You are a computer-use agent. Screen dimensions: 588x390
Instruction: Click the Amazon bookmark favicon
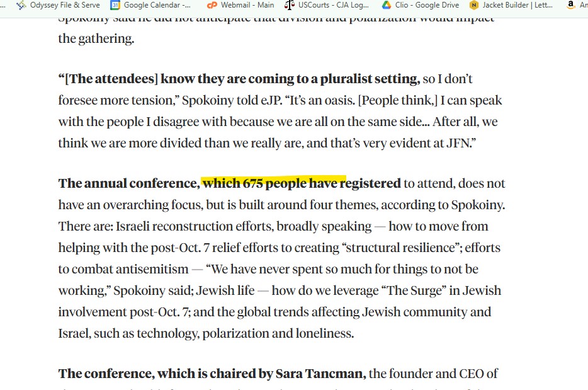(x=571, y=5)
